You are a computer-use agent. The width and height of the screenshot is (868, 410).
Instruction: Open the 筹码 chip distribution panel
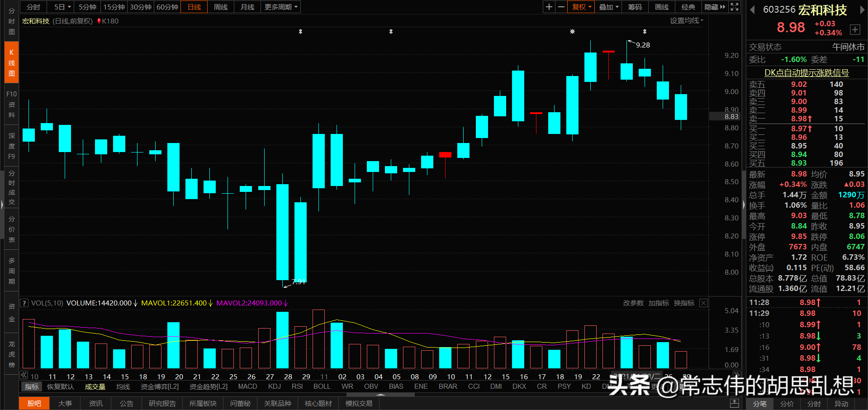(635, 7)
